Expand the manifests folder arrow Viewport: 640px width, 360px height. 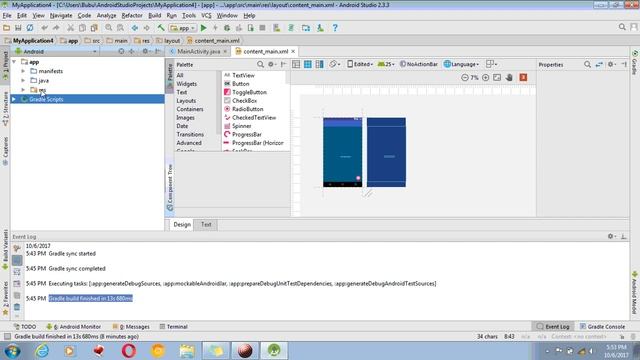23,71
